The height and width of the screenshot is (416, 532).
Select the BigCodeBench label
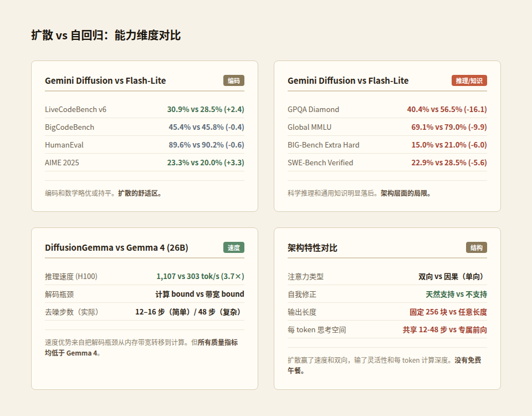[70, 127]
